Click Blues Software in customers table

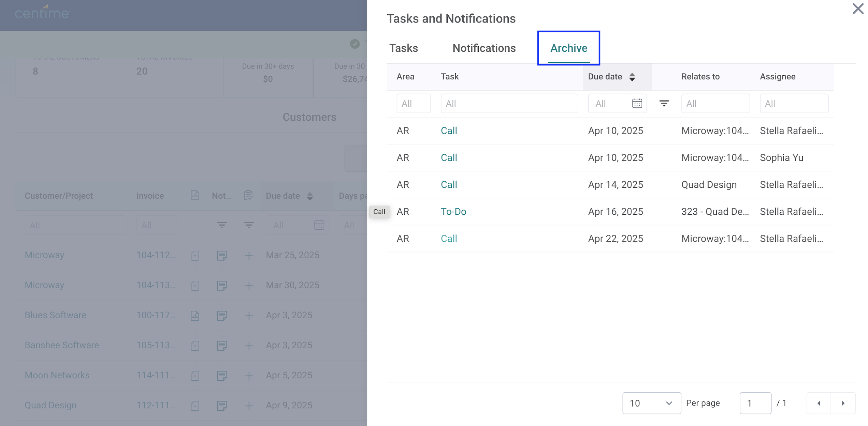click(55, 315)
